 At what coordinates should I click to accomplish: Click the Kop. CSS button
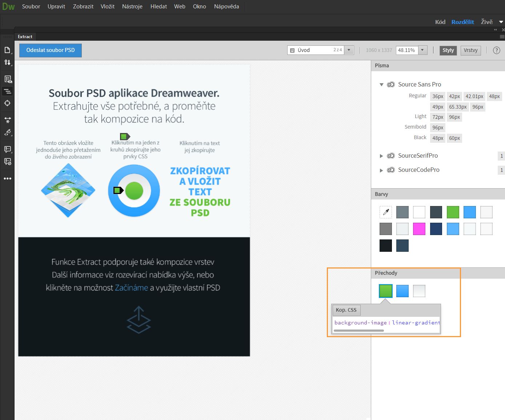click(x=346, y=310)
